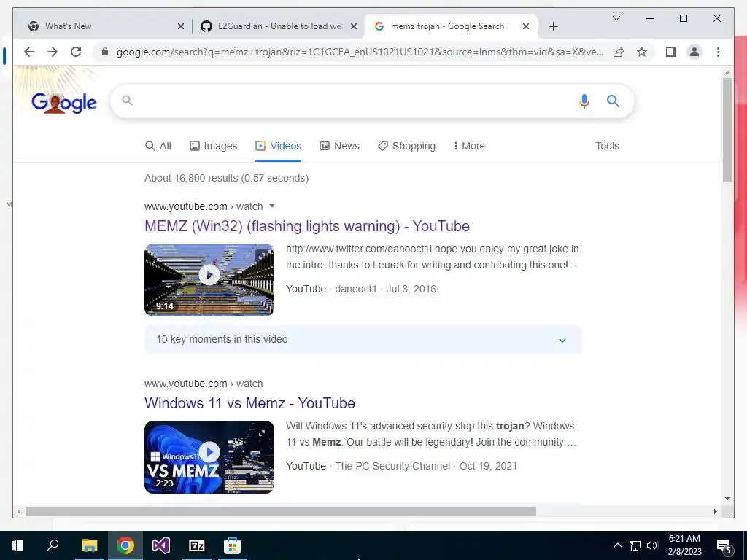Select the Shopping search filter
Viewport: 747px width, 560px height.
(x=406, y=146)
